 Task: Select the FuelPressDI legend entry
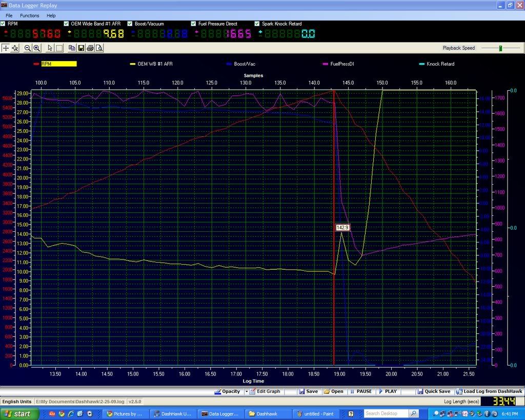tap(338, 64)
